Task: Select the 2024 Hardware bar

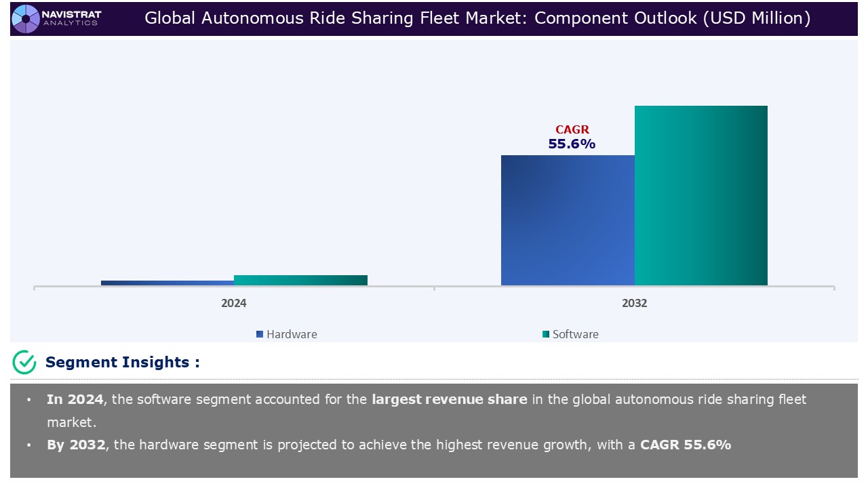Action: pos(167,283)
